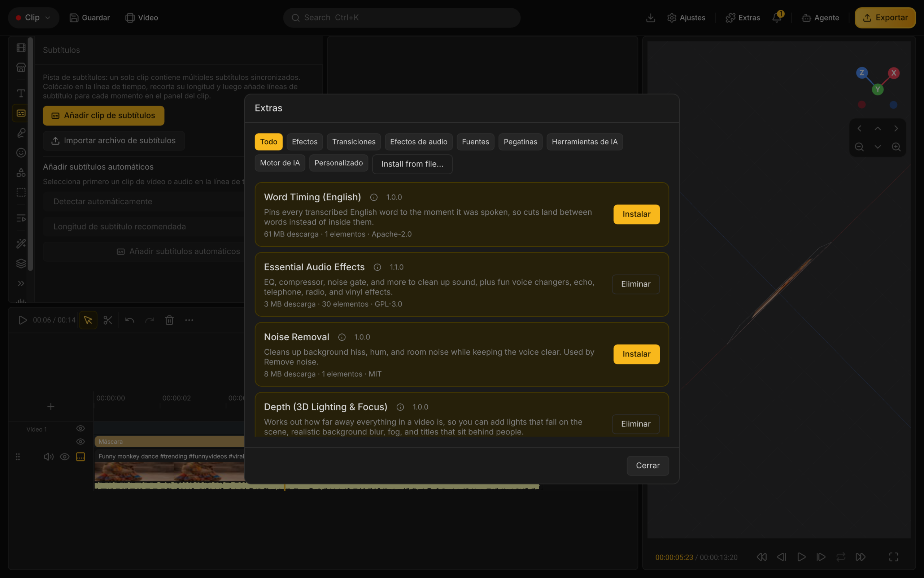Select the scissors cut tool
Image resolution: width=924 pixels, height=578 pixels.
click(x=108, y=320)
